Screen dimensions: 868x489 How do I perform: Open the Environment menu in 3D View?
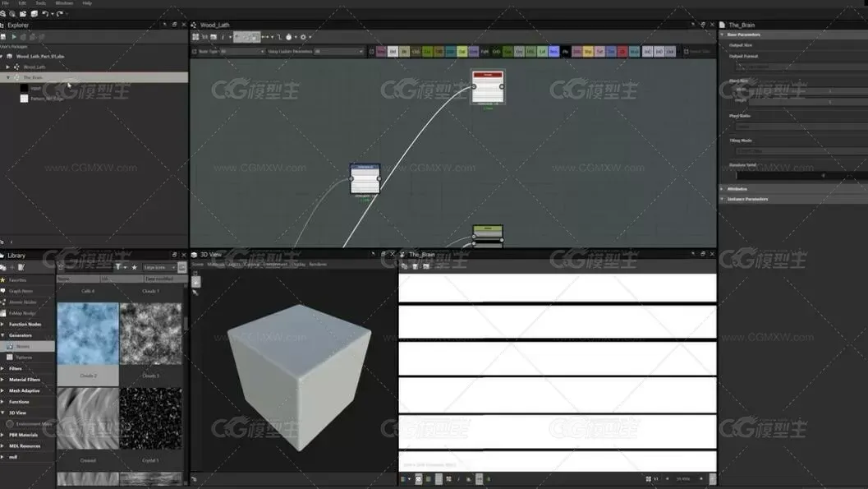point(275,265)
